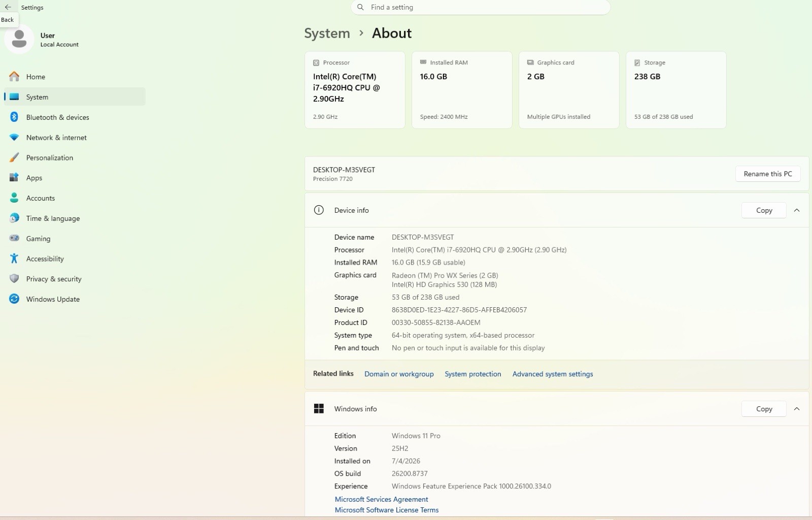Collapse the Windows info section
The height and width of the screenshot is (520, 812).
[797, 409]
